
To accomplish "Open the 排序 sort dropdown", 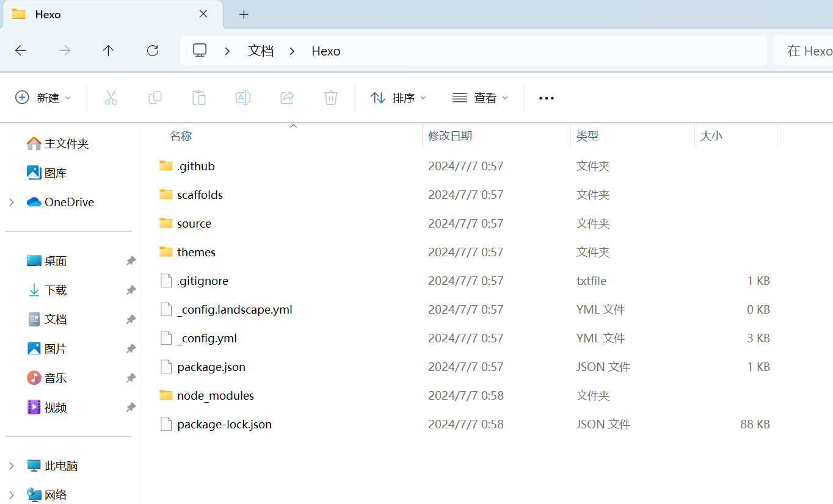I will 398,98.
